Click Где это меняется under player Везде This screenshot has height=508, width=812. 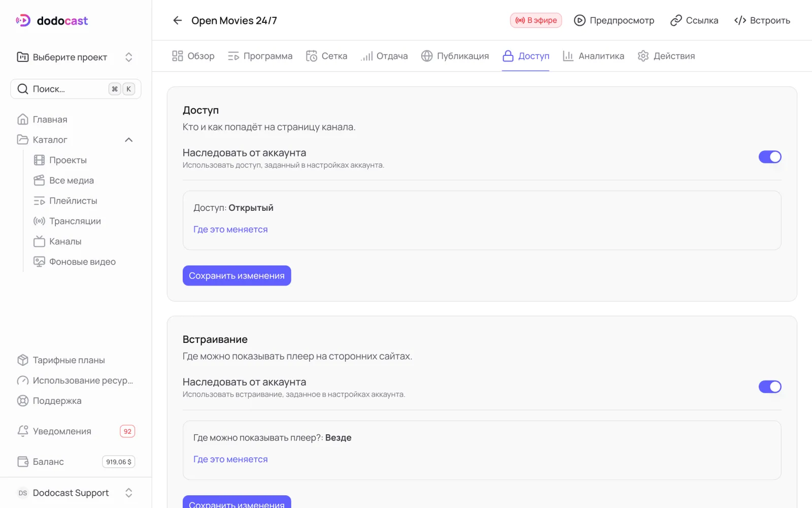tap(230, 459)
